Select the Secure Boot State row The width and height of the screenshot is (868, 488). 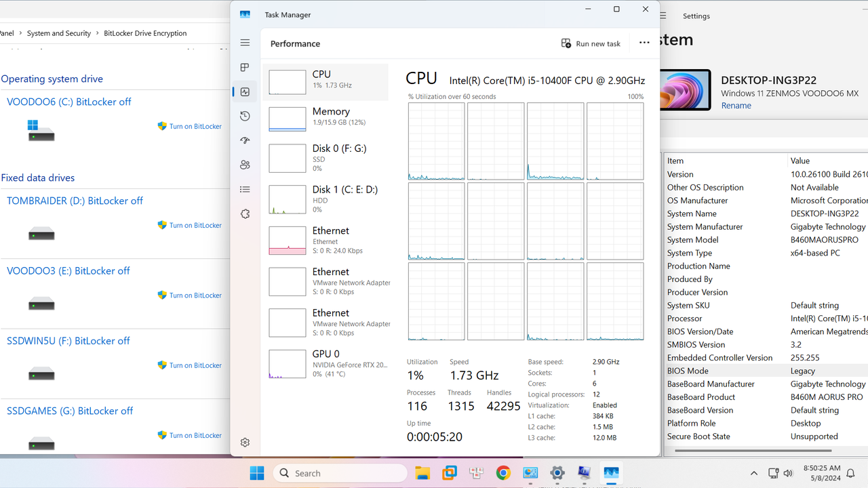tap(766, 436)
